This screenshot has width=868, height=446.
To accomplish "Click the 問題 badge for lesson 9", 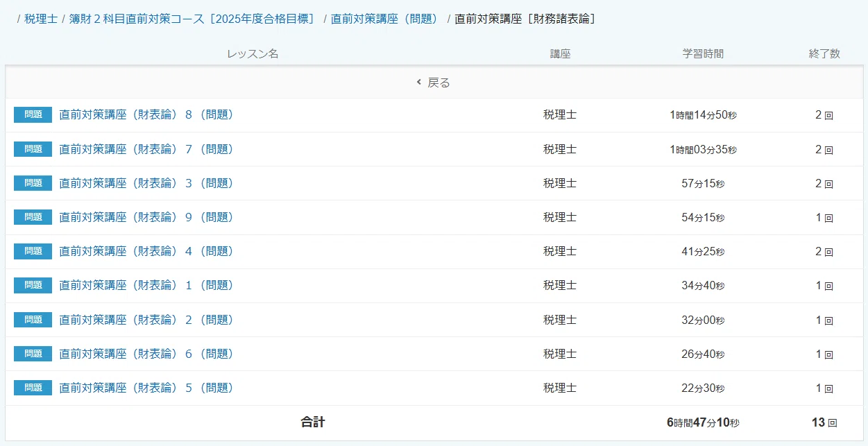I will [x=33, y=216].
